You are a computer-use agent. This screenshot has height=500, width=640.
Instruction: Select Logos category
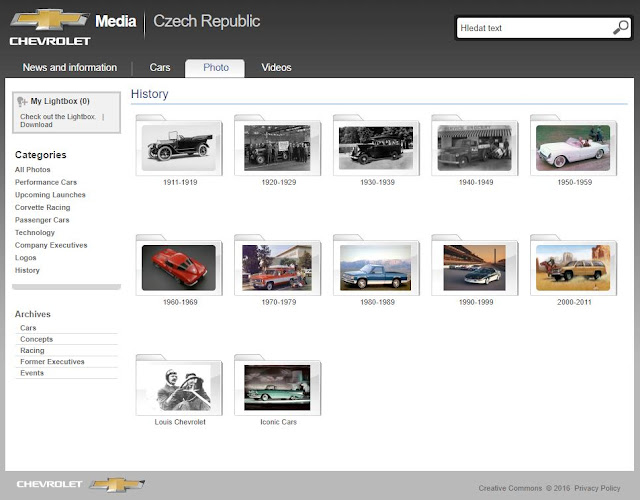[25, 258]
